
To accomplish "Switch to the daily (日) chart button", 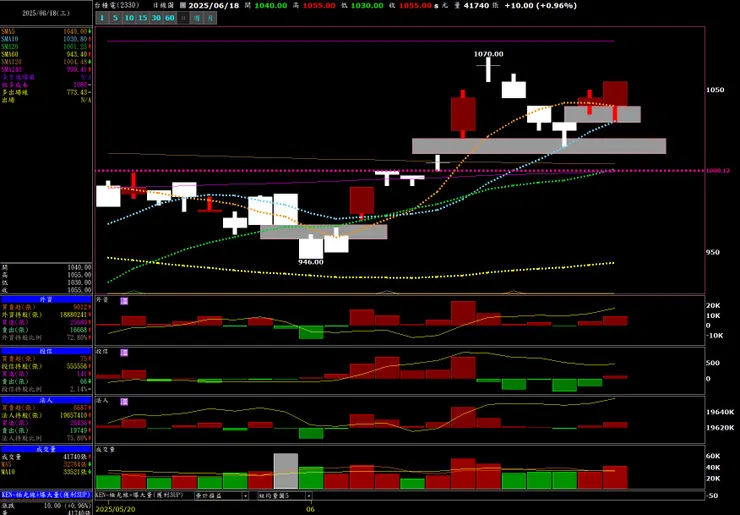I will 183,18.
